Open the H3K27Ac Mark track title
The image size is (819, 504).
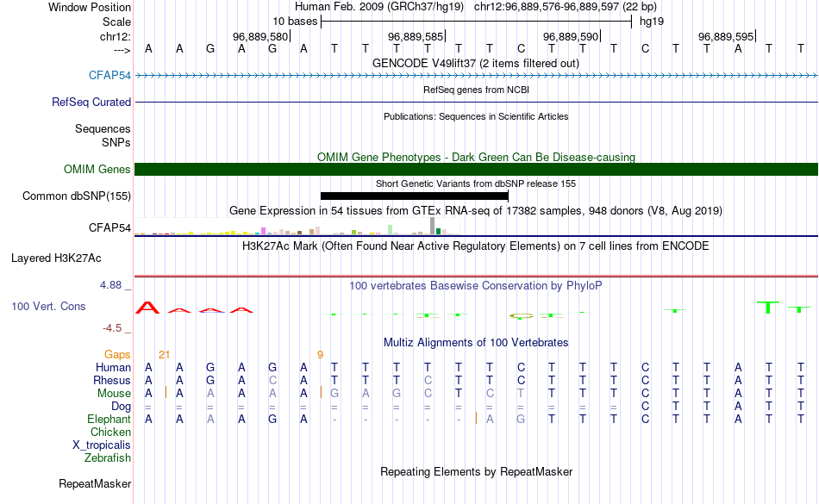[x=476, y=246]
